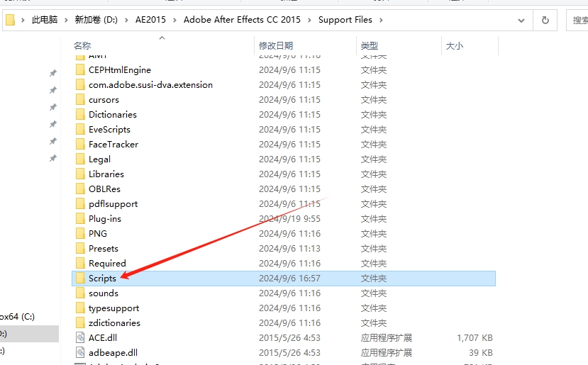Image resolution: width=588 pixels, height=365 pixels.
Task: Click the Presets folder name
Action: pyautogui.click(x=104, y=249)
